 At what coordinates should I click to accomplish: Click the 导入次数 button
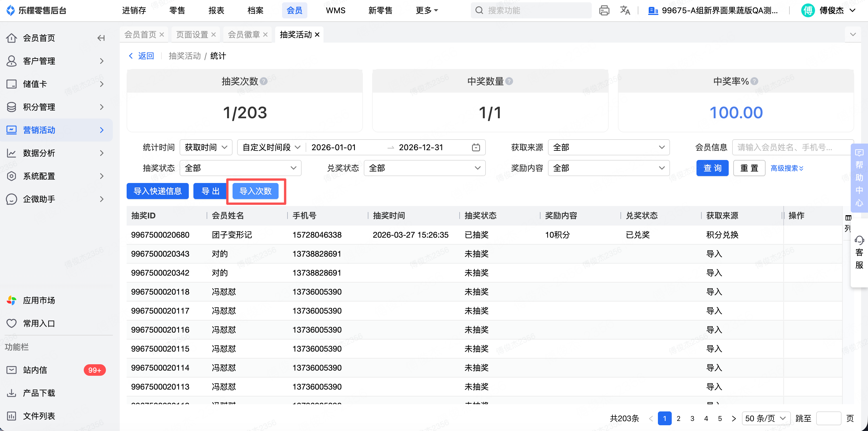(255, 191)
